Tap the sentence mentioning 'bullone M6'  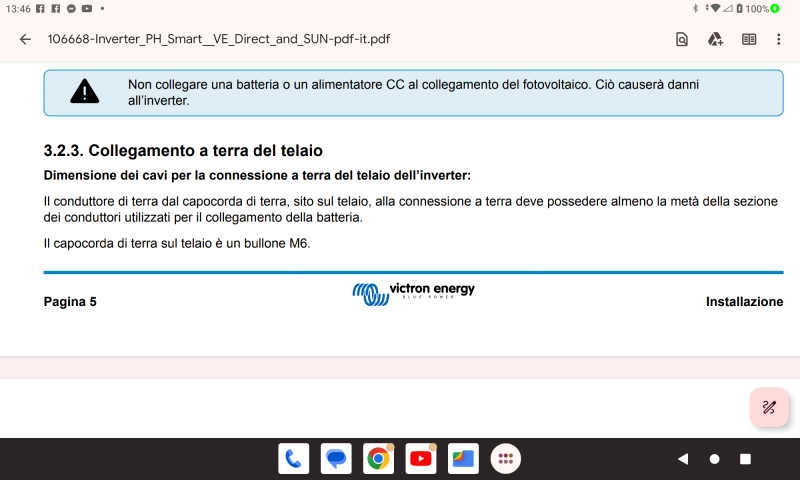pos(177,243)
